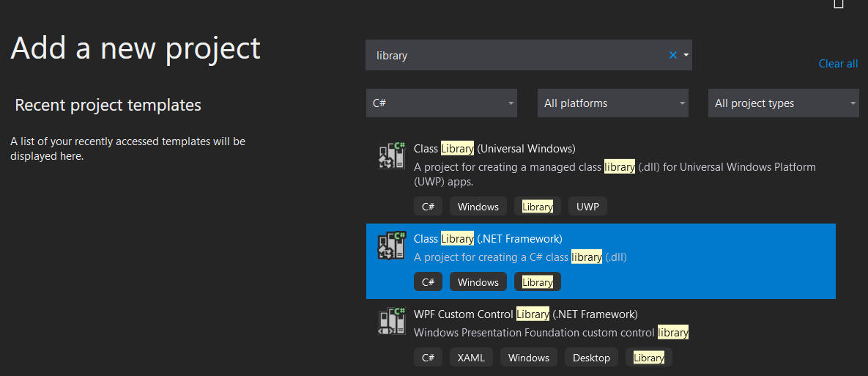Click the Library tag on WPF Custom Control template

649,358
